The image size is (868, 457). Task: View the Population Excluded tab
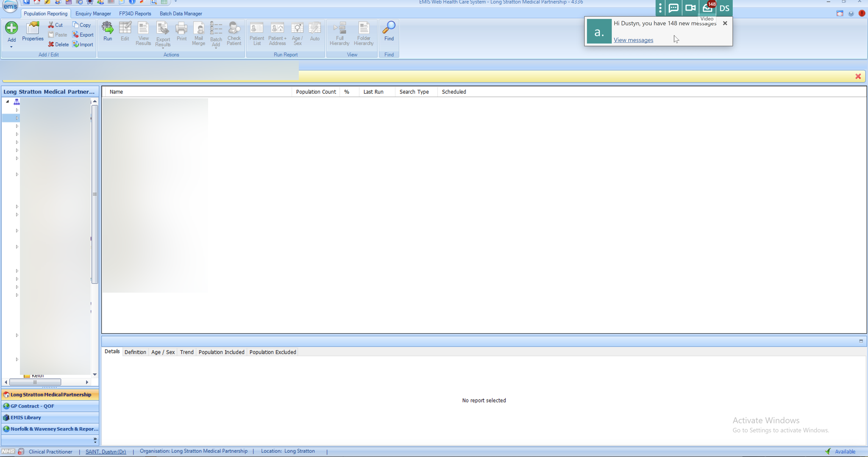click(x=273, y=352)
